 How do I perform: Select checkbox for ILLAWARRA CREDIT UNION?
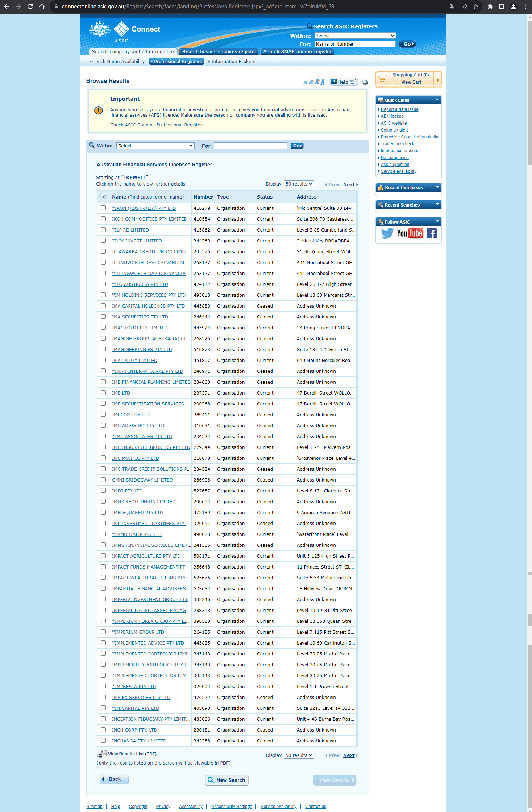103,251
